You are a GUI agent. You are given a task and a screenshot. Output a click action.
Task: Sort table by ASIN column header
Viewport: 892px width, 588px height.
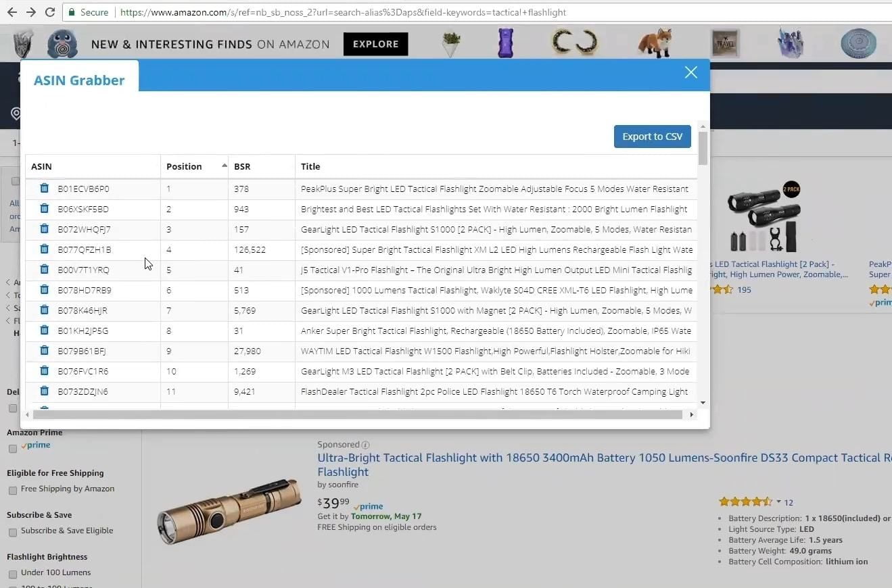point(93,166)
